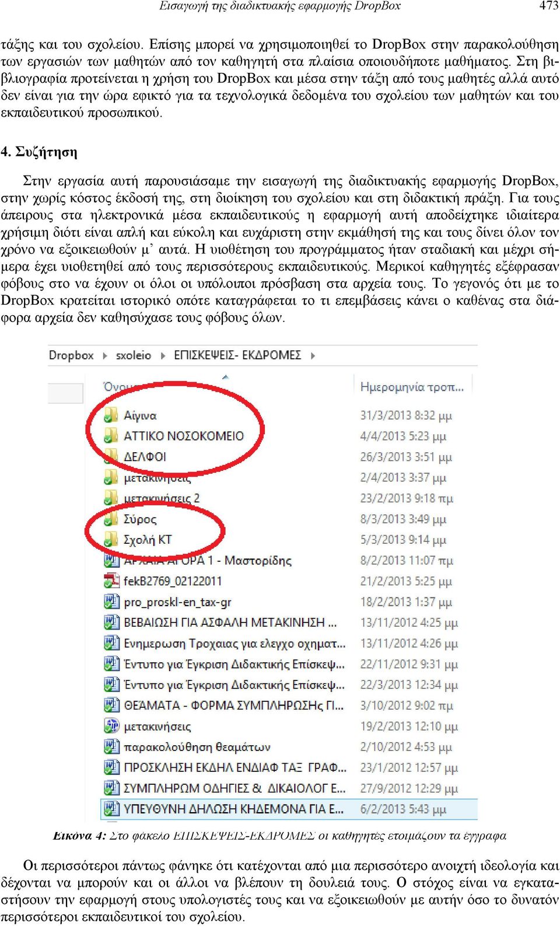Expand the arrow after Dropbox breadcrumb
The image size is (560, 926).
(105, 356)
